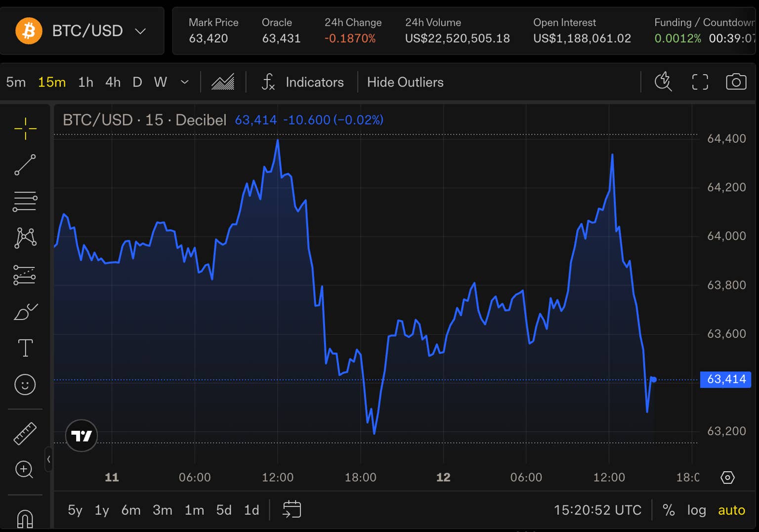
Task: Select the ruler measure tool
Action: 25,433
